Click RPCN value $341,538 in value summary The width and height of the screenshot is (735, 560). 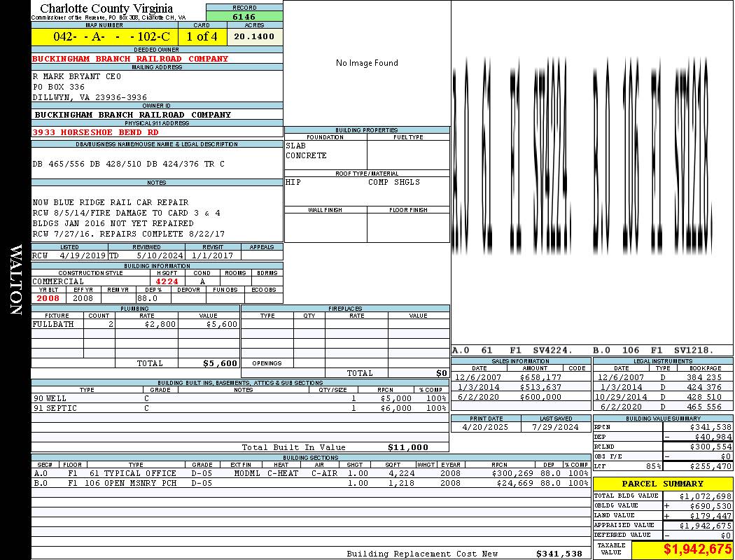click(x=710, y=428)
